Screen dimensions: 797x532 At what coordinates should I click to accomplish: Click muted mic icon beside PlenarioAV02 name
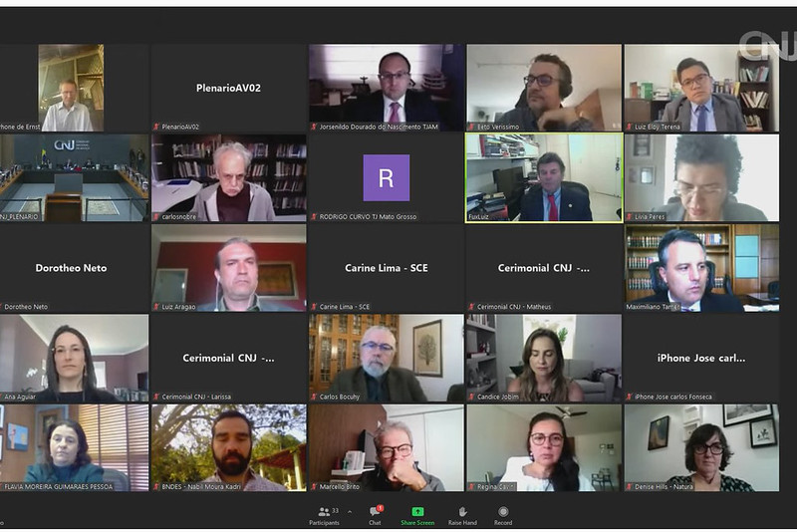tap(156, 127)
